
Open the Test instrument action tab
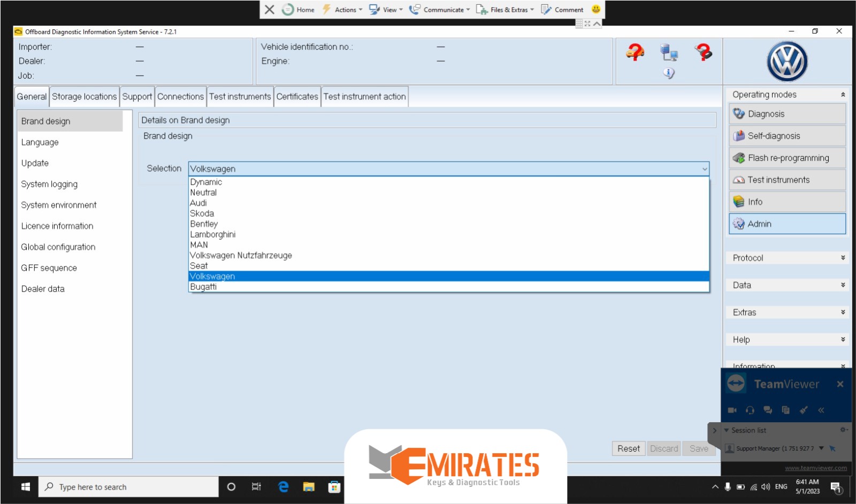[x=364, y=97]
